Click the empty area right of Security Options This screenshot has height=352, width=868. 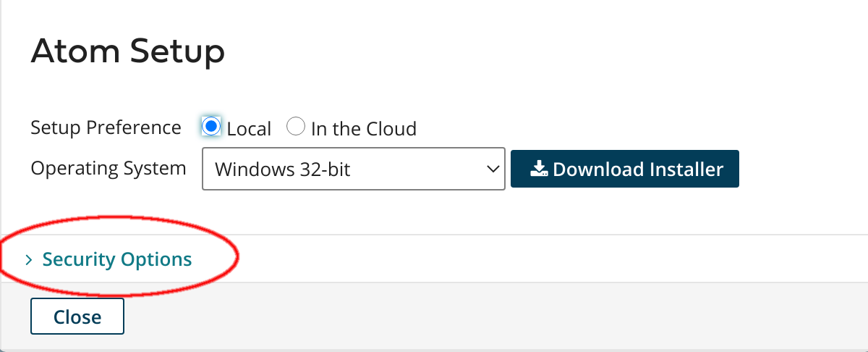pyautogui.click(x=550, y=259)
